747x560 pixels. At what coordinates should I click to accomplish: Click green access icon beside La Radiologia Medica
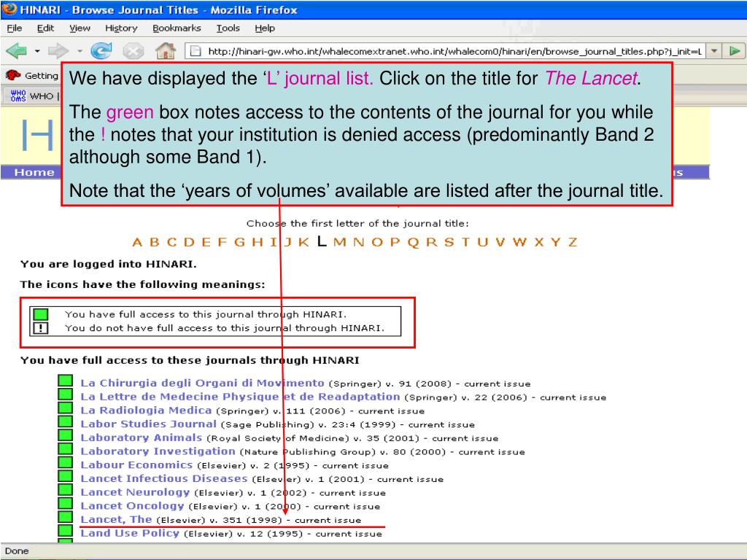pos(65,408)
